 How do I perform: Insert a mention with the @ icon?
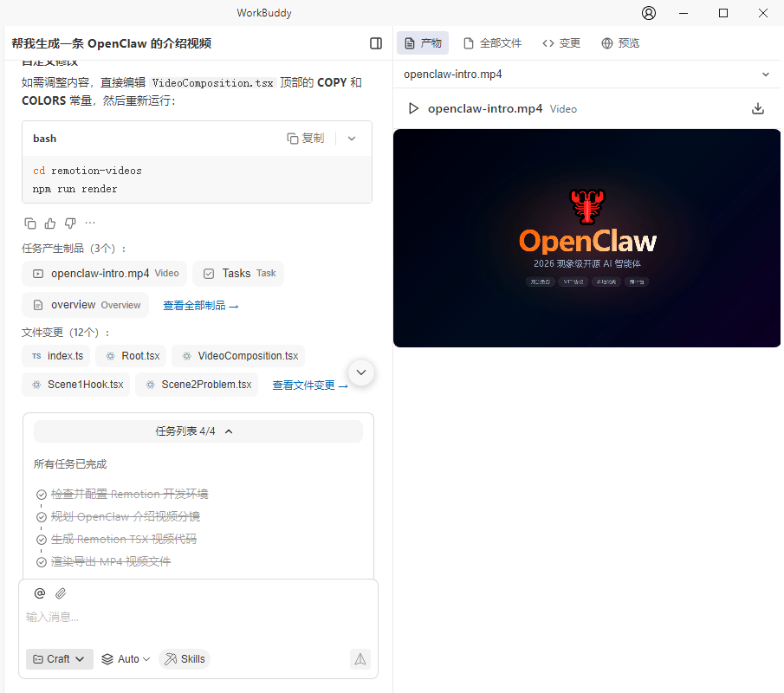pyautogui.click(x=40, y=593)
